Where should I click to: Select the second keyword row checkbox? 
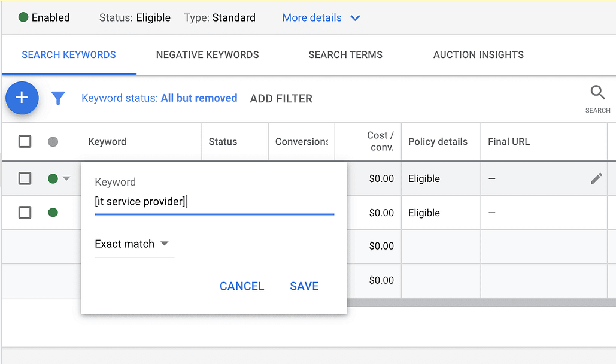[x=25, y=212]
